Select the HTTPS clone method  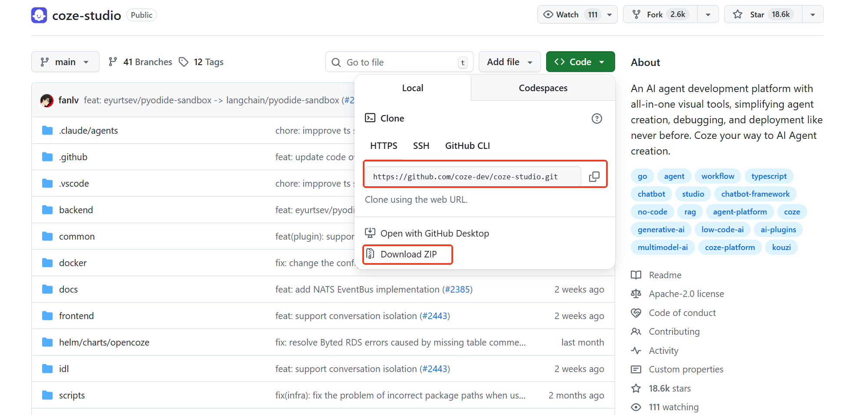384,146
